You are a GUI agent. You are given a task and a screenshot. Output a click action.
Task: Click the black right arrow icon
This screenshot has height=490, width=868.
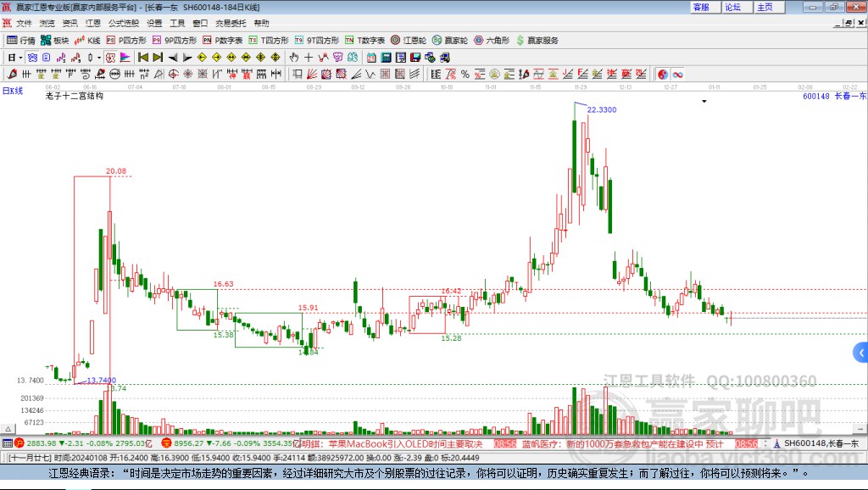pos(187,57)
